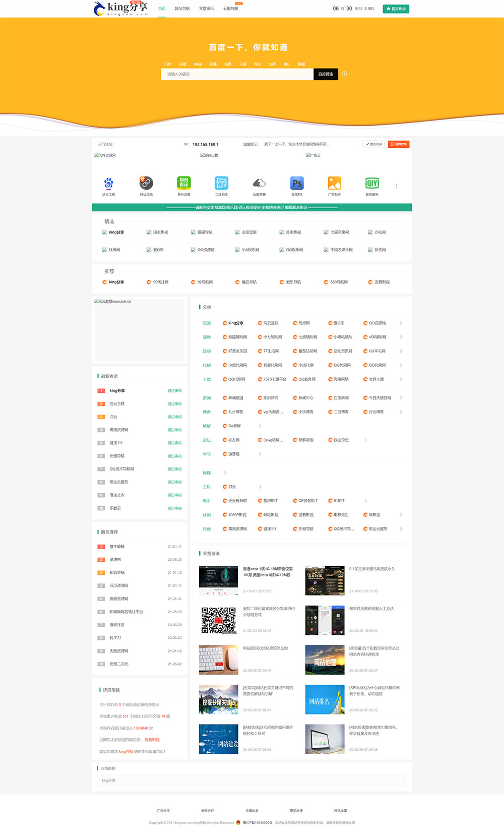The height and width of the screenshot is (836, 504).
Task: Click the keyword search input field
Action: tap(237, 74)
